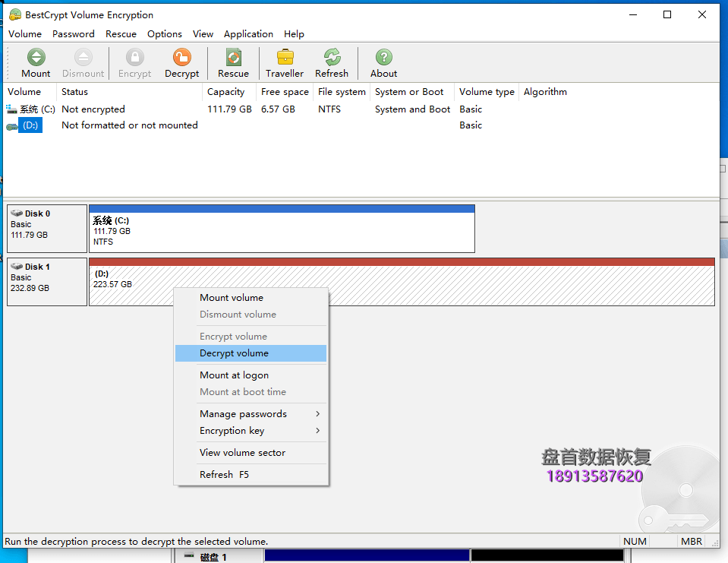Open the Password menu

[74, 34]
